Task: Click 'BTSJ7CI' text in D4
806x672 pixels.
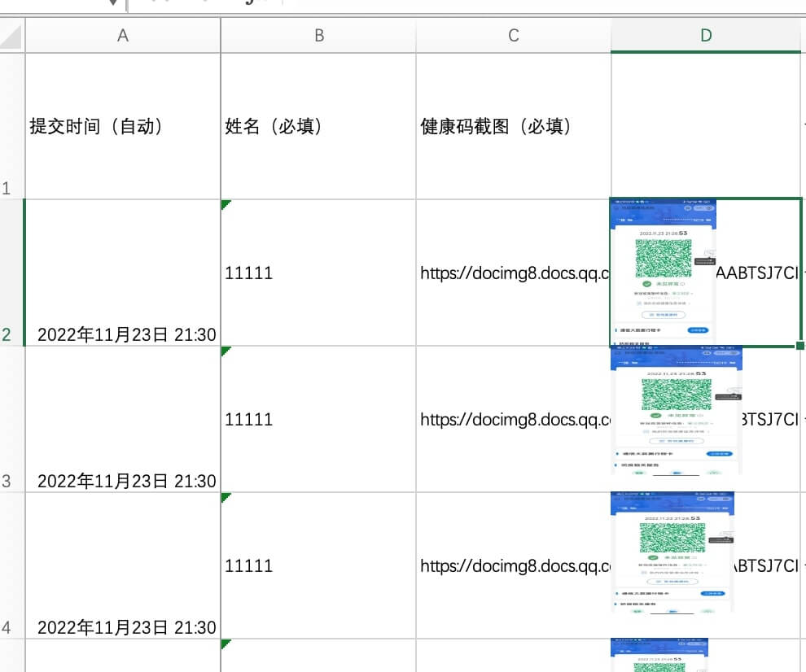Action: coord(766,565)
